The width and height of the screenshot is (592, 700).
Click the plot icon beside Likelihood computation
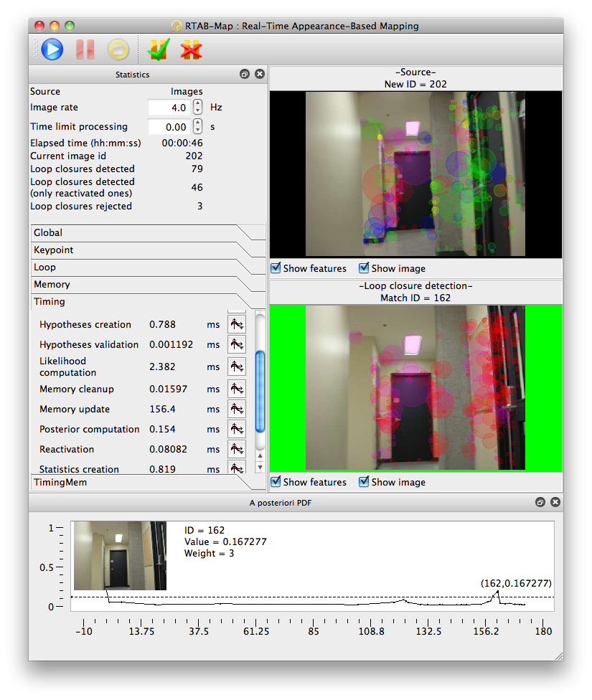[x=237, y=366]
